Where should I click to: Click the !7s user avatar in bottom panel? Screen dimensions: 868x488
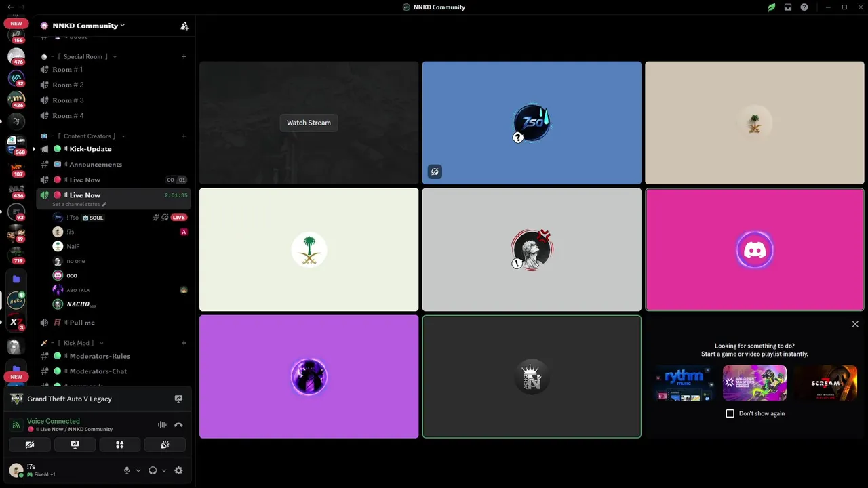[x=16, y=470]
